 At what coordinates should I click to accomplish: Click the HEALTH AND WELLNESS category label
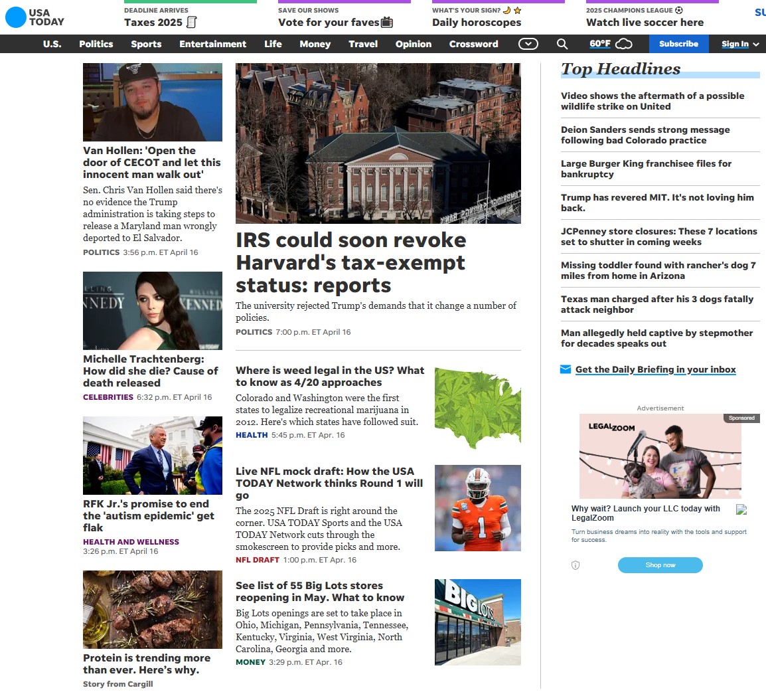[131, 542]
